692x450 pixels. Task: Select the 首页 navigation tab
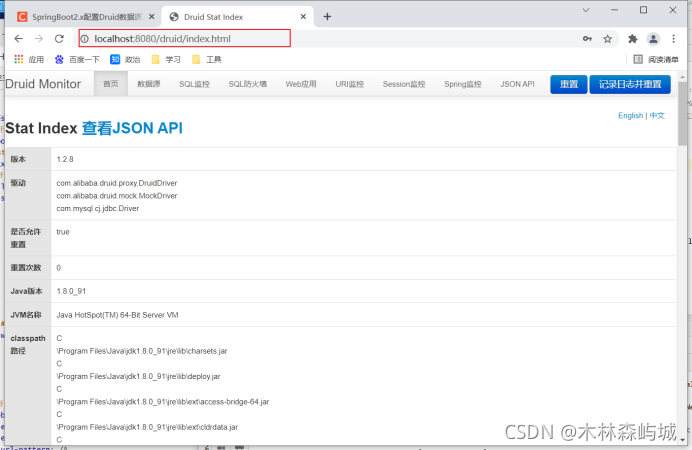tap(111, 84)
